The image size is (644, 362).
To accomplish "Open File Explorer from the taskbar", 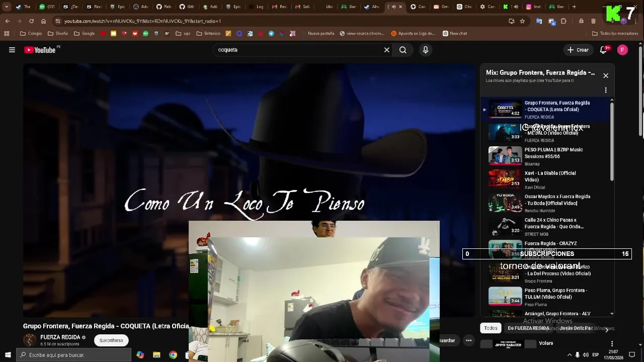I will 156,355.
